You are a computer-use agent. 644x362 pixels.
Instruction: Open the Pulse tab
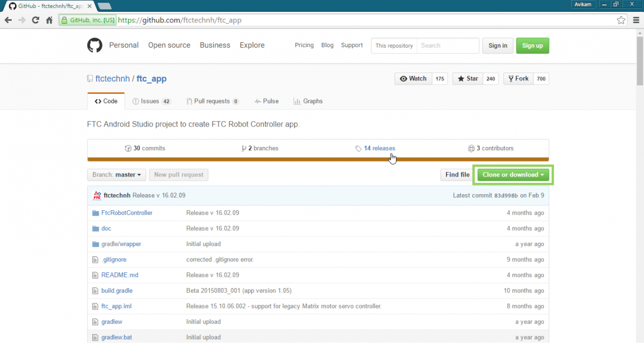266,101
